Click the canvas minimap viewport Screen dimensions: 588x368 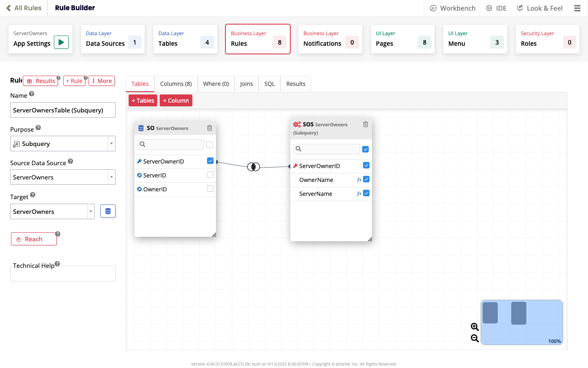pyautogui.click(x=521, y=322)
